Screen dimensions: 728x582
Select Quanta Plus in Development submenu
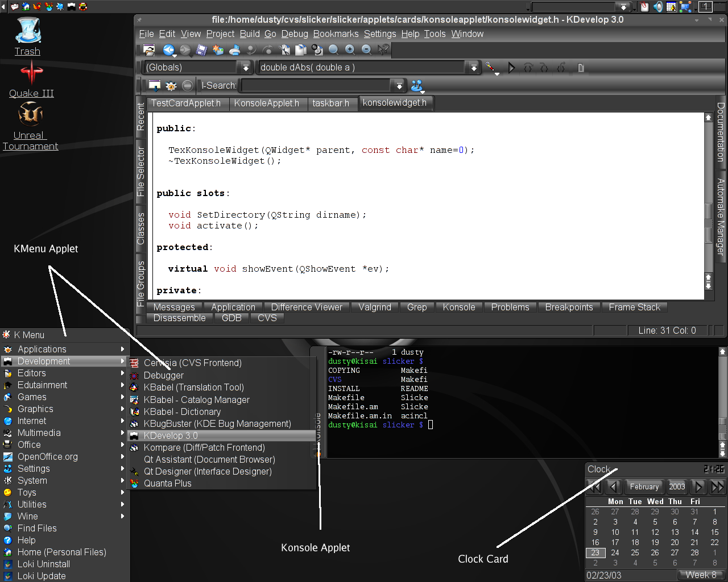click(222, 483)
